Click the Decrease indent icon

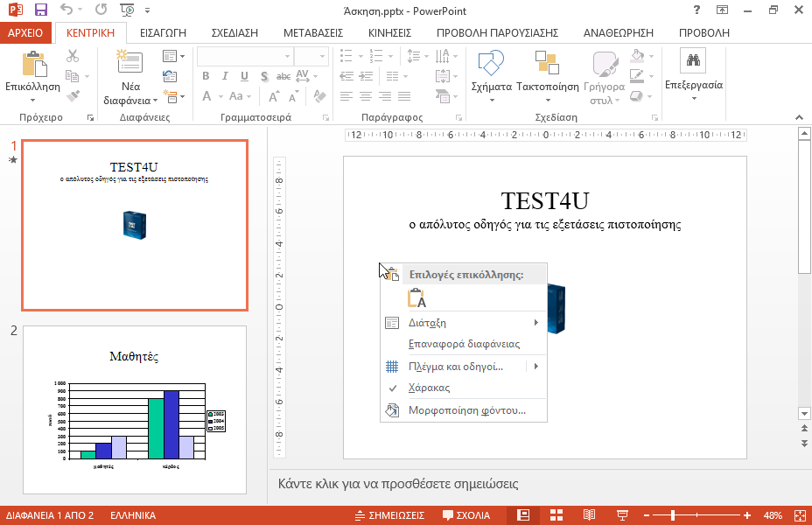coord(346,76)
